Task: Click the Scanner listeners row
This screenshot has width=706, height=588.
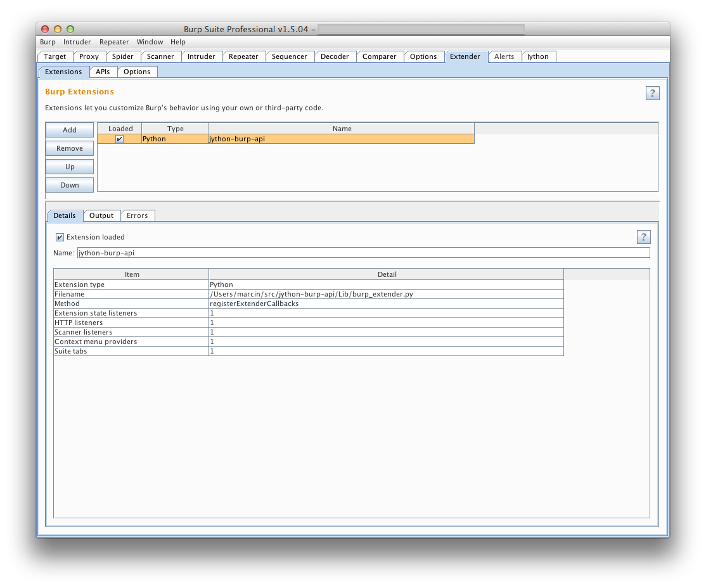Action: 309,332
